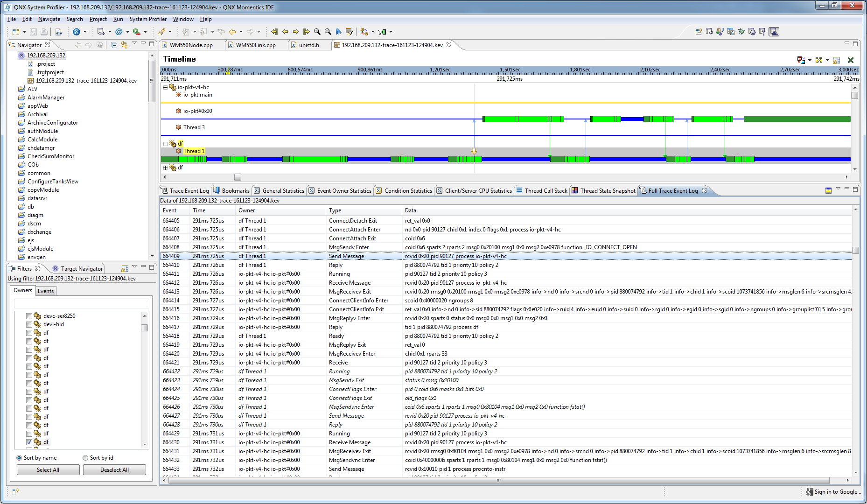Open the Debug perspective bug icon

point(741,32)
